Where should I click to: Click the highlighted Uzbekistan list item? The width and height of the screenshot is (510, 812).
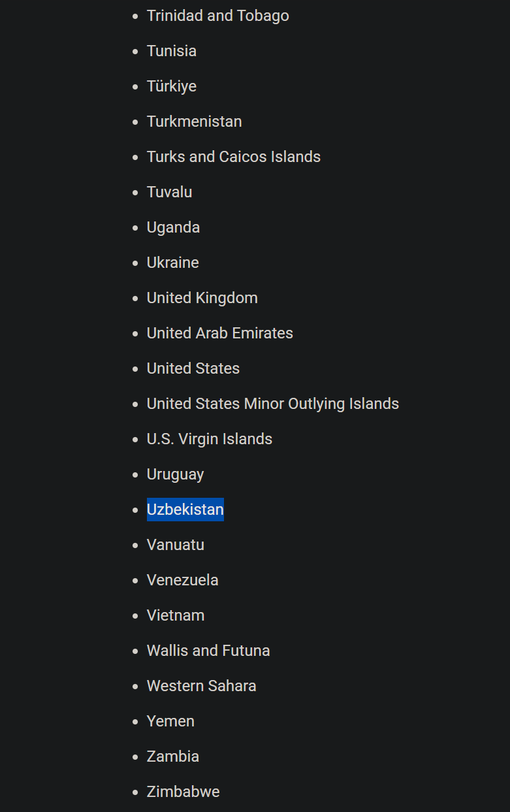(x=185, y=510)
